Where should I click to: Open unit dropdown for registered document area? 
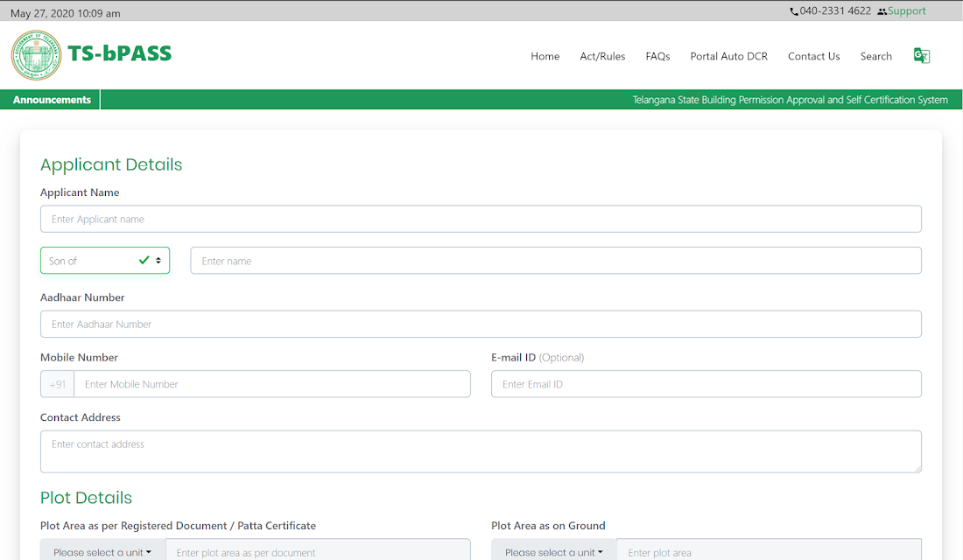(x=102, y=552)
